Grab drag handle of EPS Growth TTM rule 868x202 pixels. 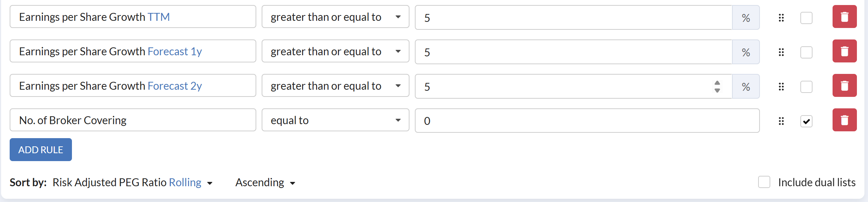click(x=781, y=18)
